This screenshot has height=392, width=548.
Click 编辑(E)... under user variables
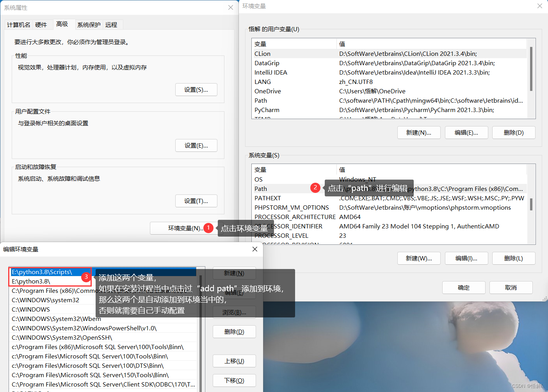tap(466, 133)
